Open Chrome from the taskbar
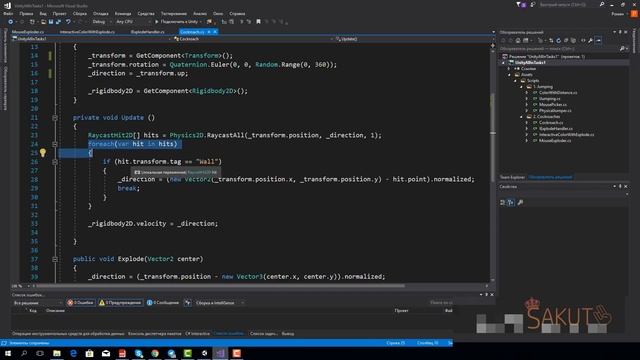This screenshot has width=640, height=360. point(155,353)
